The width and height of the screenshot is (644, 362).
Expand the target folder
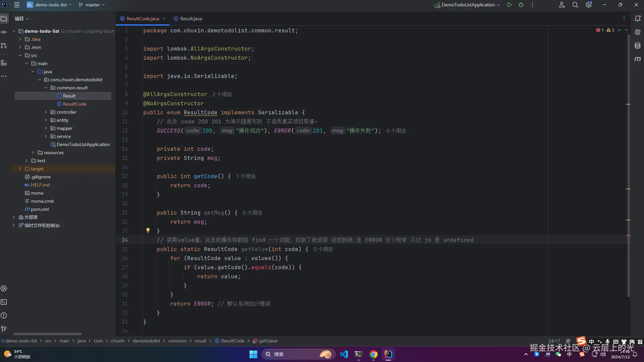(20, 169)
